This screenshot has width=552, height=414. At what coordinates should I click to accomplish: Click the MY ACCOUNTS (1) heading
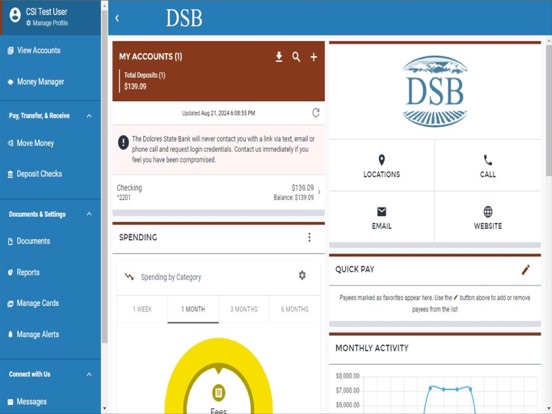151,57
